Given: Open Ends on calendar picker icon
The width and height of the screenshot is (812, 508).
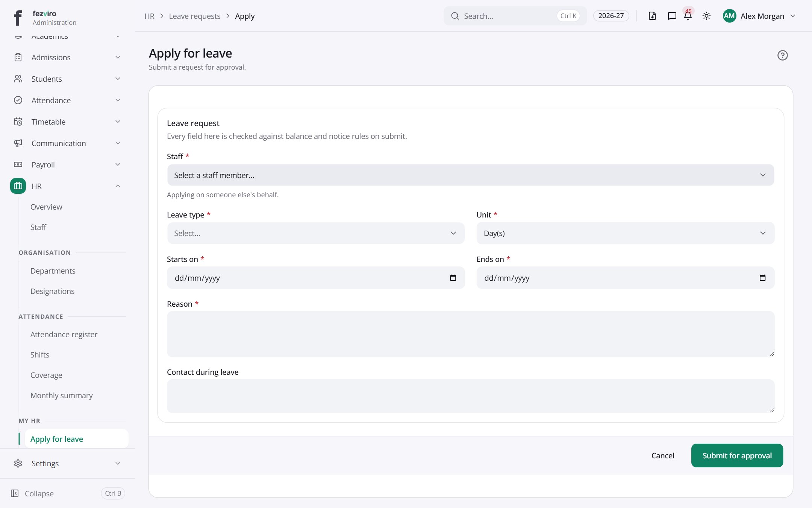Looking at the screenshot, I should click(762, 278).
